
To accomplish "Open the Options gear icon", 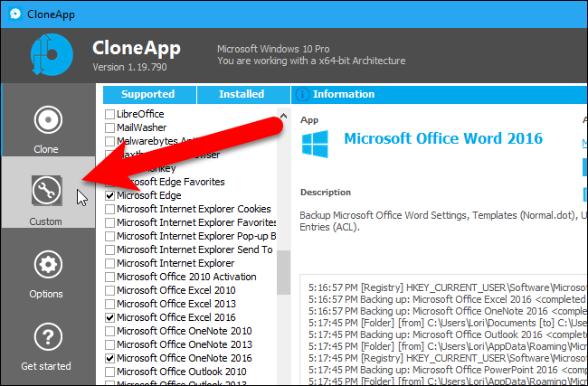I will coord(48,265).
